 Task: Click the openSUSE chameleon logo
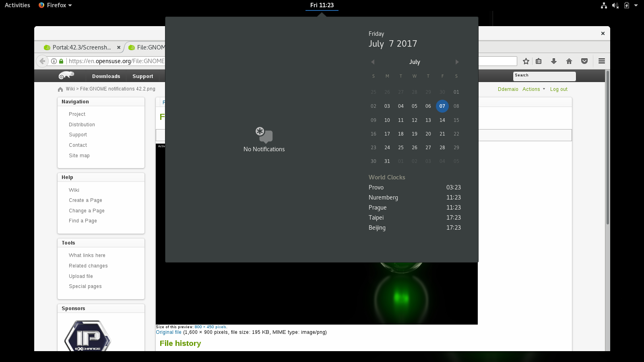click(x=66, y=76)
